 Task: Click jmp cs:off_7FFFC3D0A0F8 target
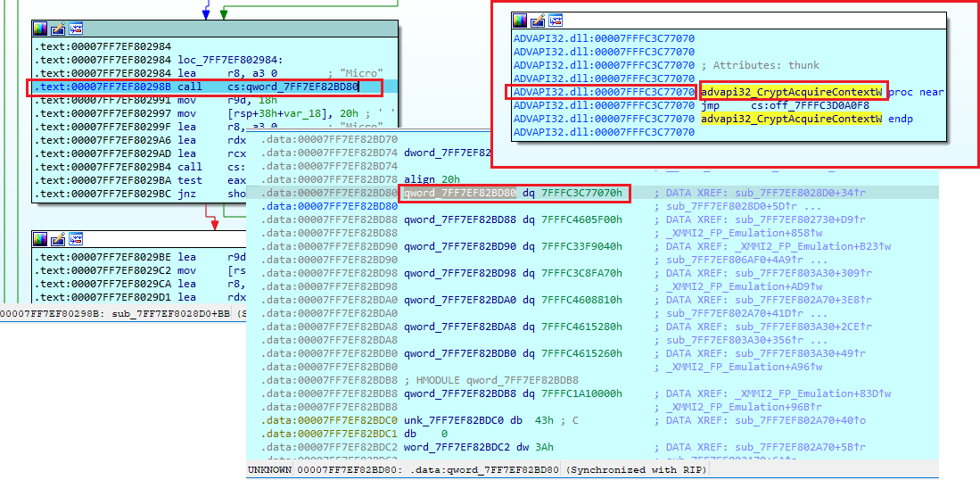[810, 105]
